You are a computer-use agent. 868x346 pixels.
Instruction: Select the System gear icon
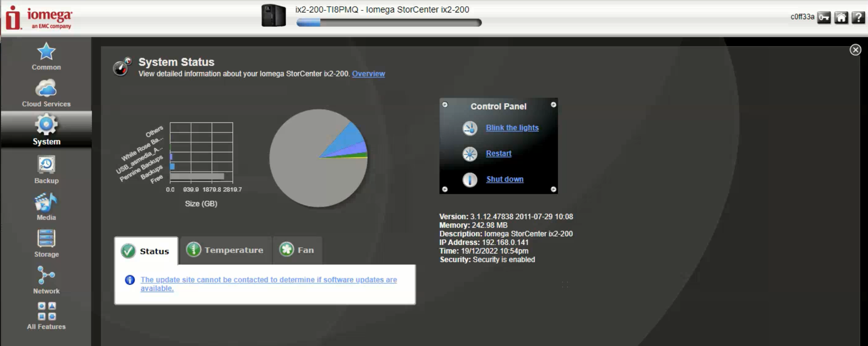click(x=46, y=124)
